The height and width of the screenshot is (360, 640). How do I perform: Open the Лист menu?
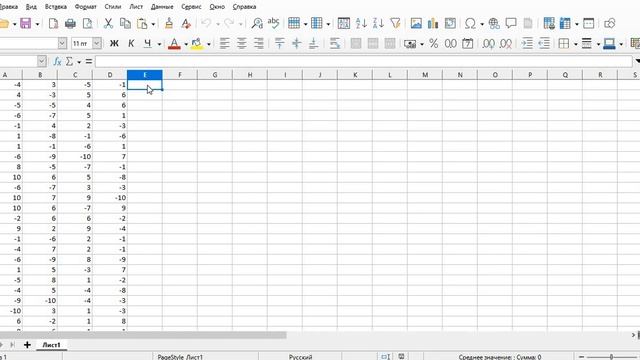(x=136, y=7)
